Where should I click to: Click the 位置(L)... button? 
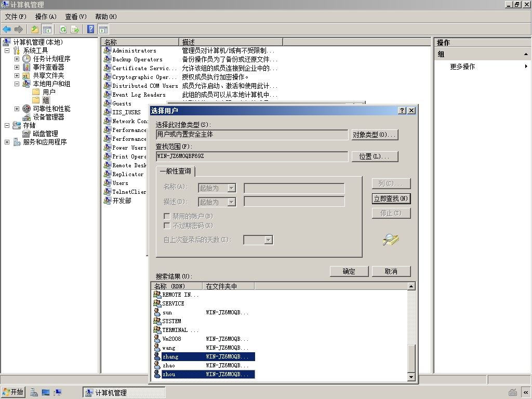point(375,156)
